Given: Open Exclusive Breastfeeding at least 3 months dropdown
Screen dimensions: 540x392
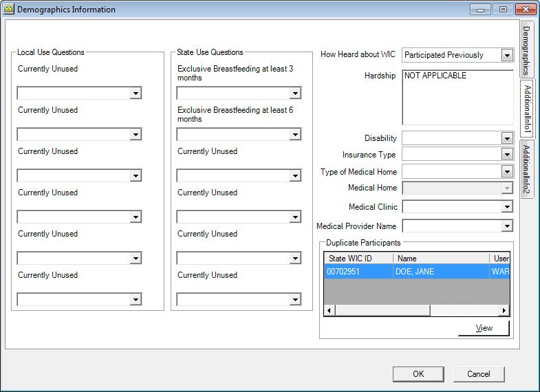Looking at the screenshot, I should pyautogui.click(x=295, y=93).
